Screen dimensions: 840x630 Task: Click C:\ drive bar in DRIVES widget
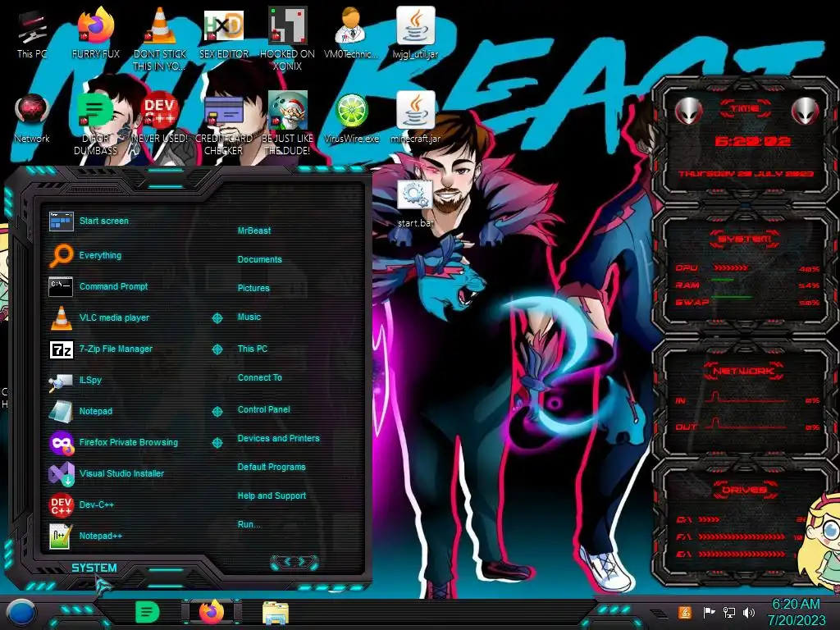click(x=709, y=519)
